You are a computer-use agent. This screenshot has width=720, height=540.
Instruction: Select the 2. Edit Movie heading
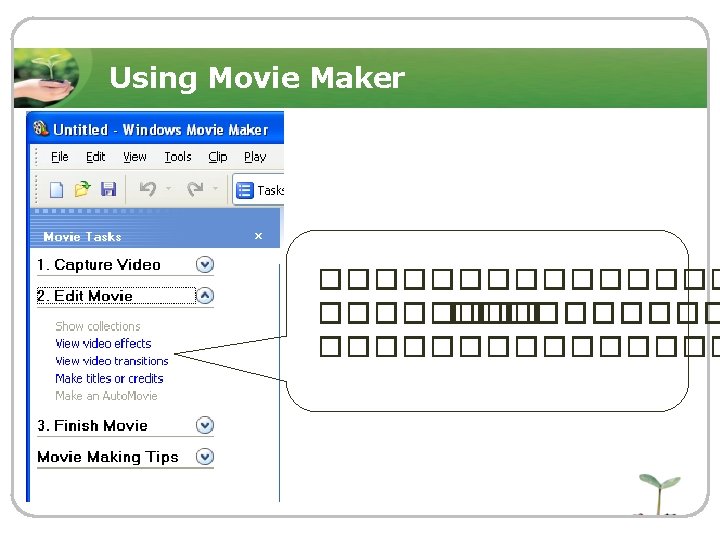[x=85, y=296]
